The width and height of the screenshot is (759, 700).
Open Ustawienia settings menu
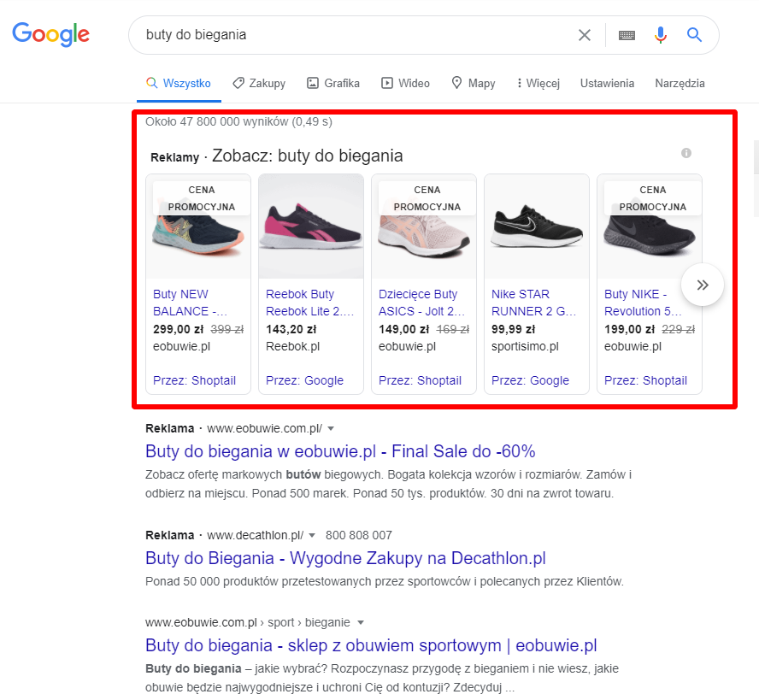click(607, 83)
